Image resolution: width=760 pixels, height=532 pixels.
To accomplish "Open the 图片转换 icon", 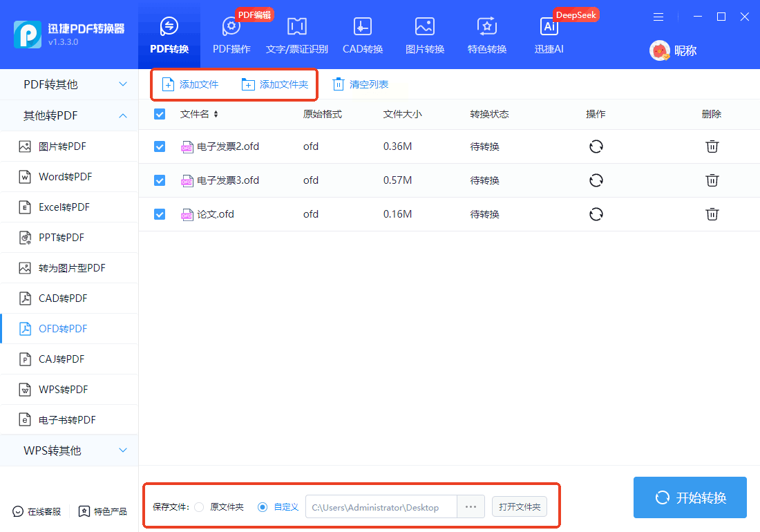I will 424,27.
